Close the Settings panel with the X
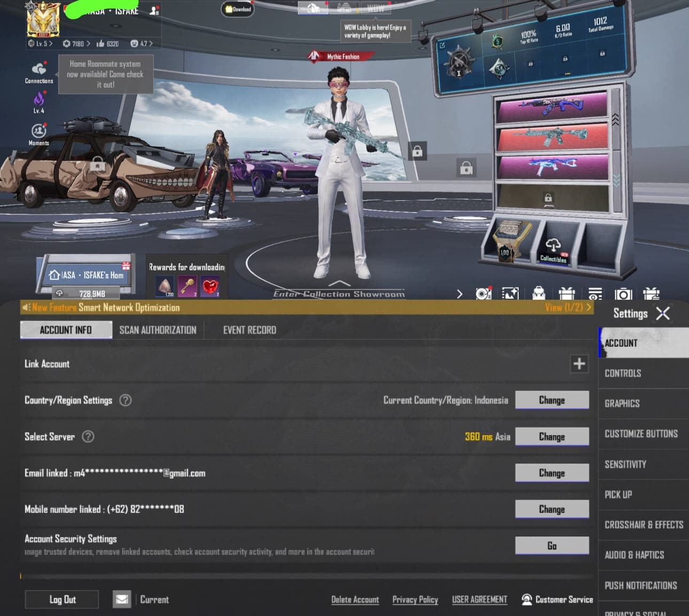This screenshot has height=616, width=689. click(663, 314)
